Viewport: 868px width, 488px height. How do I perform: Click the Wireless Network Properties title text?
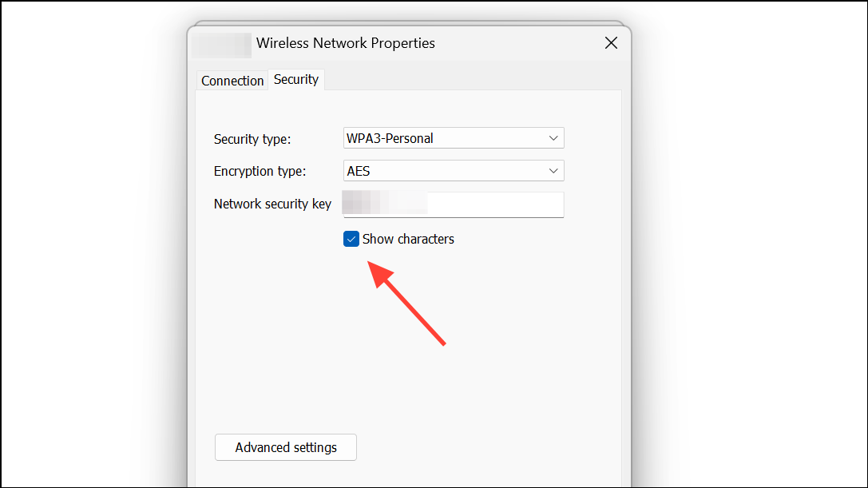(x=346, y=43)
